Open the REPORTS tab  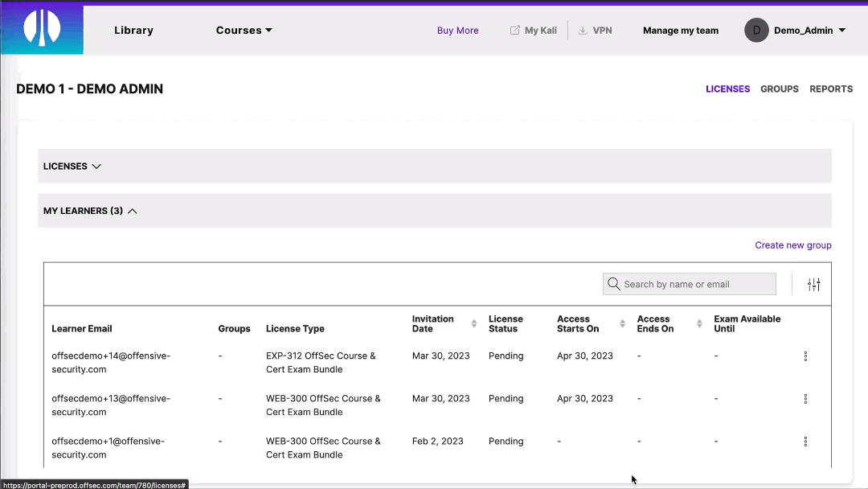click(x=831, y=88)
